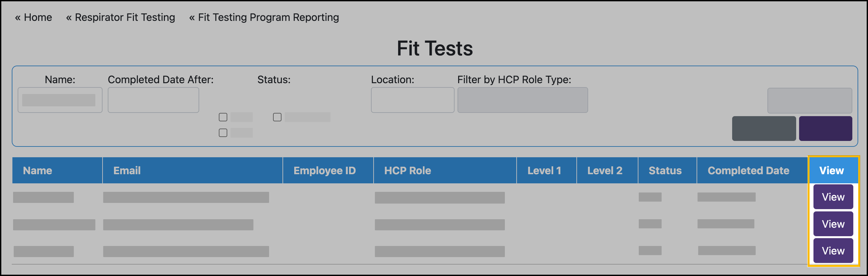The image size is (868, 276).
Task: Click View button in third table row
Action: (833, 251)
